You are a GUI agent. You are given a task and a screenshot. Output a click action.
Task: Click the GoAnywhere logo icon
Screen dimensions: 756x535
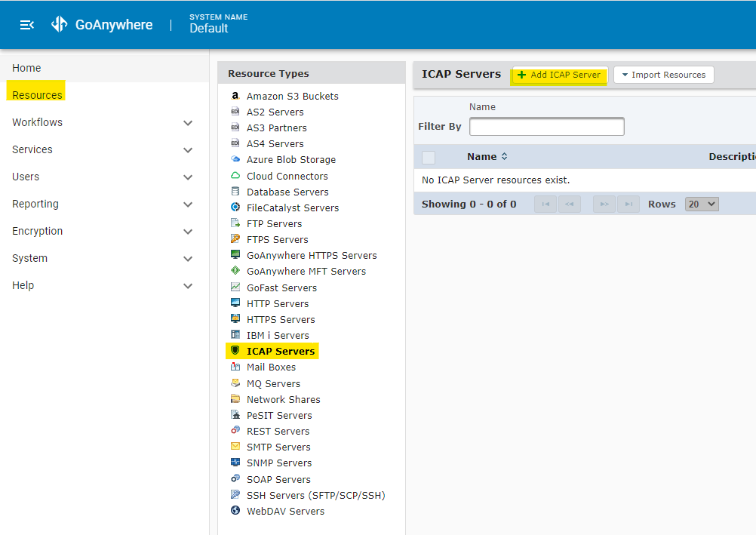60,24
